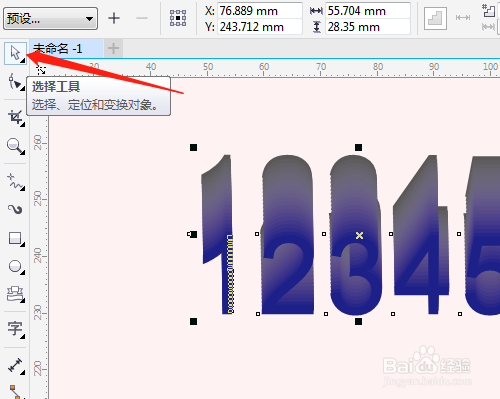
Task: Select the Artistic media tool
Action: pos(15,209)
